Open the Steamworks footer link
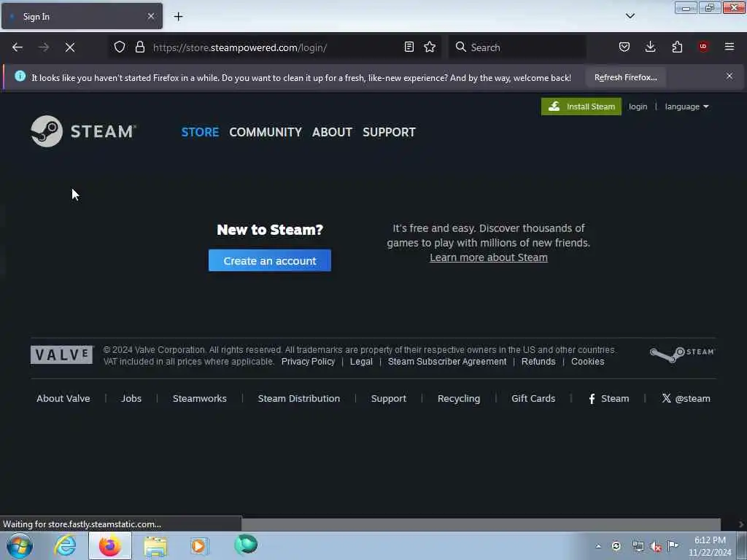The height and width of the screenshot is (560, 747). 200,399
